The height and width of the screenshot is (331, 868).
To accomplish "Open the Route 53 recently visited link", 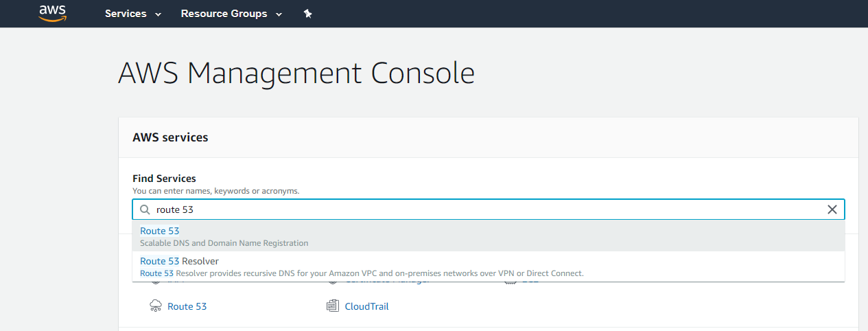I will [x=187, y=306].
